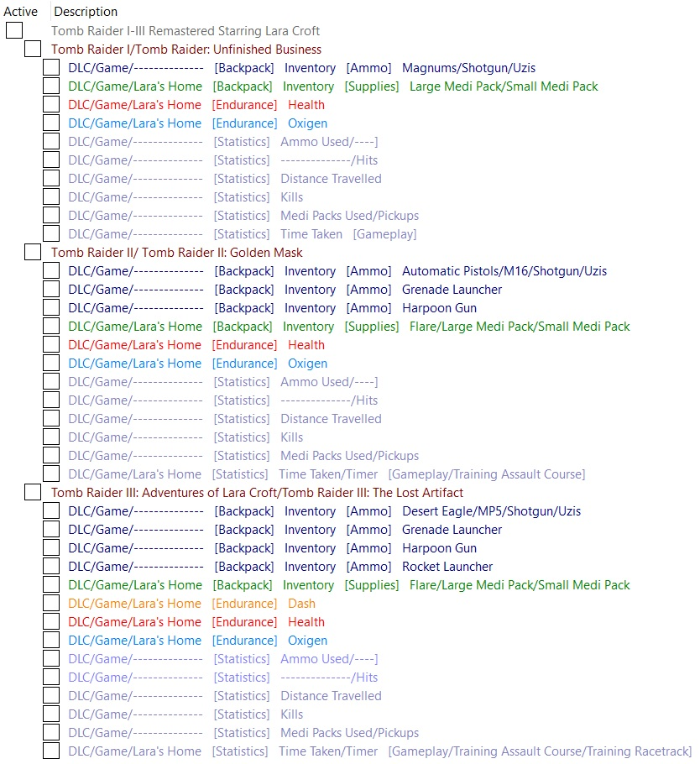Select the Tomb Raider II Flare/Large Medi Pack supplies row
This screenshot has width=700, height=764.
(349, 327)
